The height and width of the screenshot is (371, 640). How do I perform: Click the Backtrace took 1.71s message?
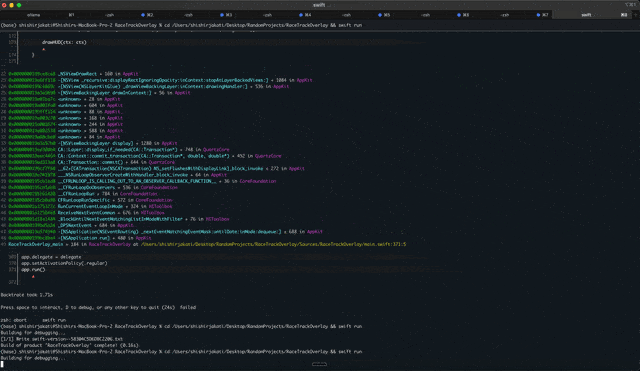point(27,295)
